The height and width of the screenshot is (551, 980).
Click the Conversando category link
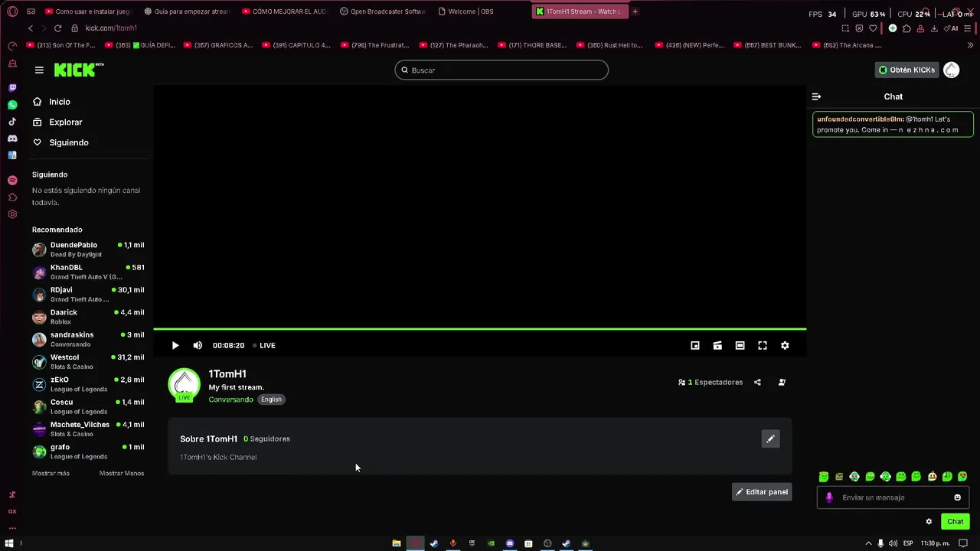coord(230,399)
